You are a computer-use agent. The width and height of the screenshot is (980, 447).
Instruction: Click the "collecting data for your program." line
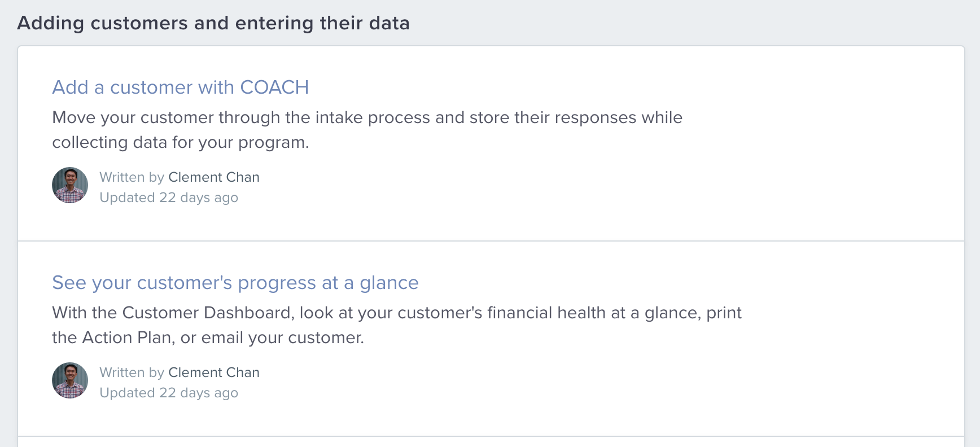(x=181, y=142)
